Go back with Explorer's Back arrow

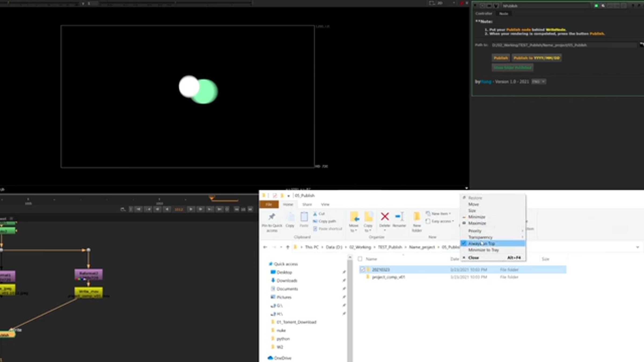pyautogui.click(x=265, y=247)
